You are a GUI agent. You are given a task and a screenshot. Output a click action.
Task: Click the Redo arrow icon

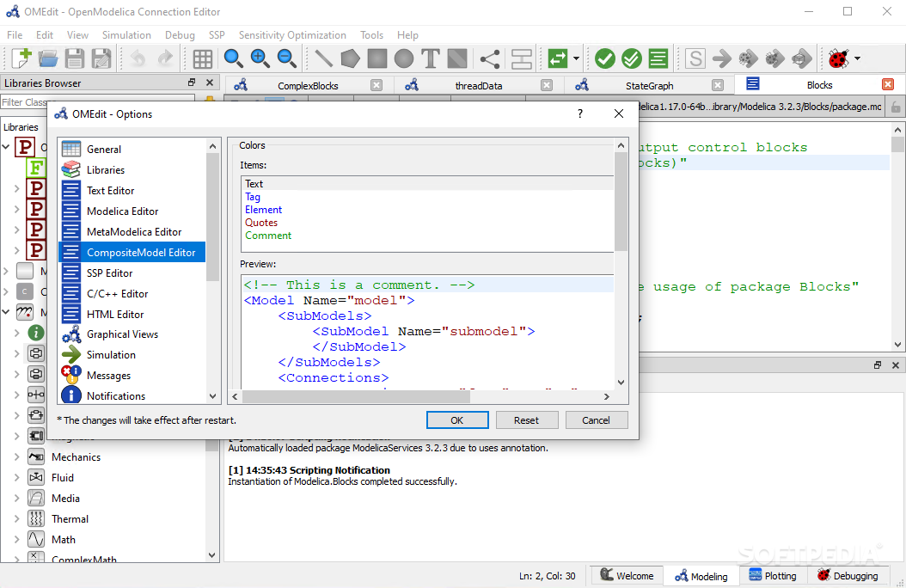(x=165, y=58)
